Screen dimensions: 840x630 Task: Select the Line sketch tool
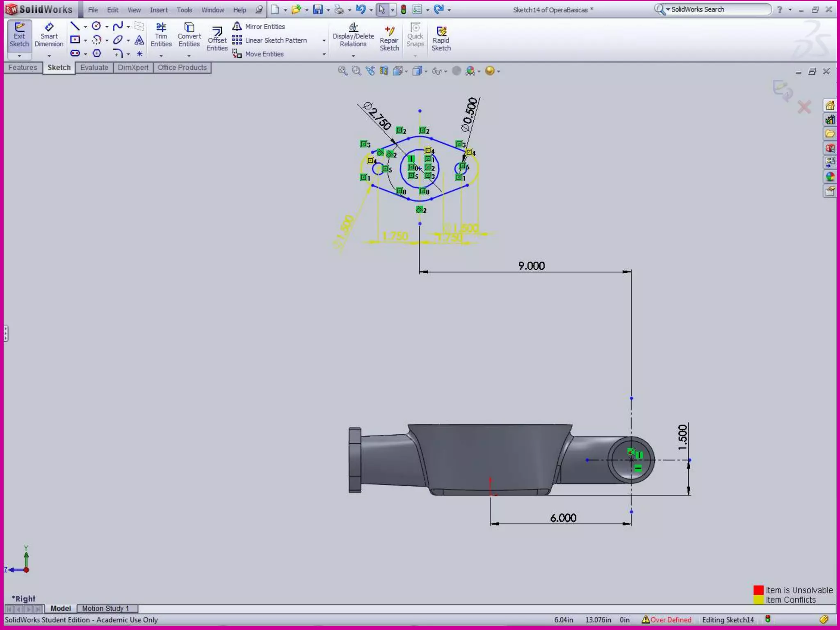click(75, 26)
